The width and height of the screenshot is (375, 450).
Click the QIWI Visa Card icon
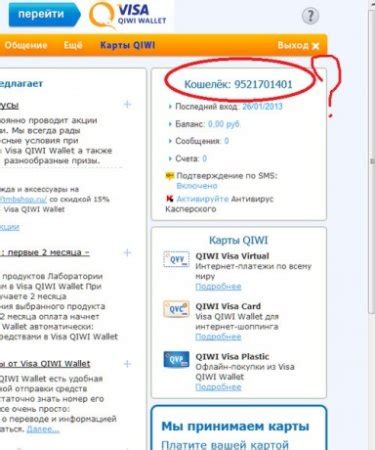[x=176, y=309]
